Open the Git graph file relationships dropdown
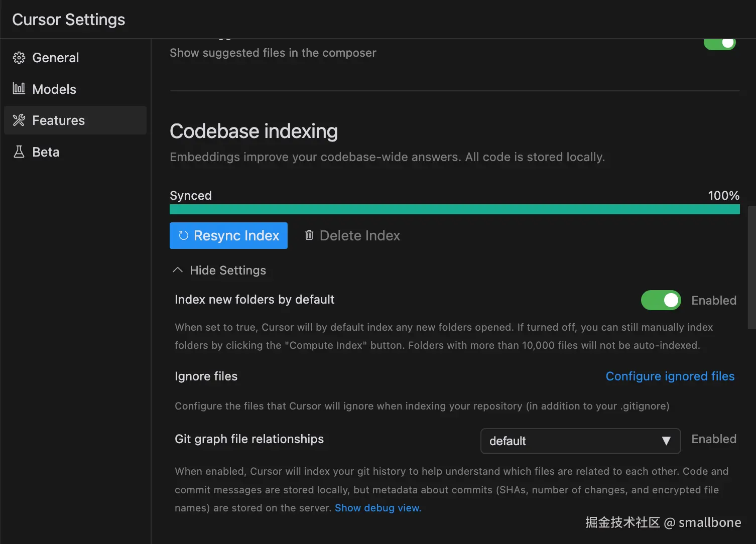 [580, 441]
